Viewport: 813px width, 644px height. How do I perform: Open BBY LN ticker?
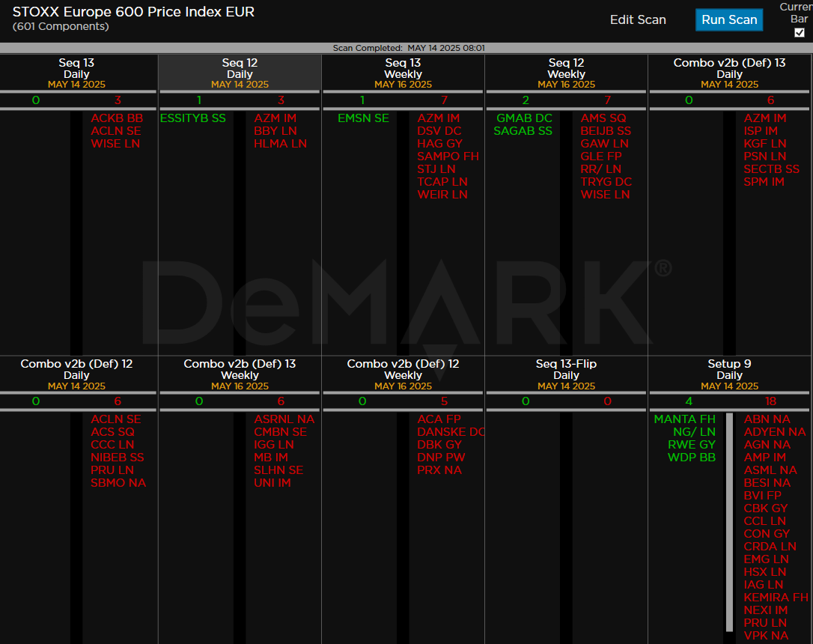(275, 131)
